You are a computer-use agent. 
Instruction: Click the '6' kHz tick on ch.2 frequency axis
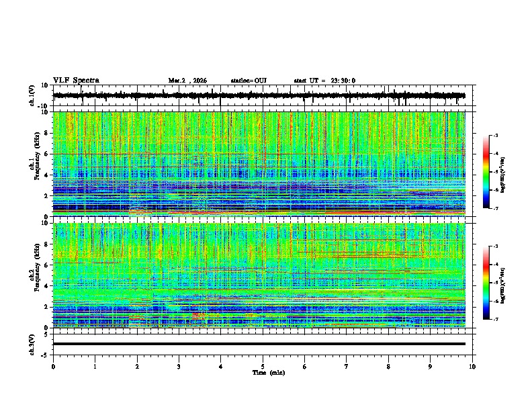click(46, 265)
